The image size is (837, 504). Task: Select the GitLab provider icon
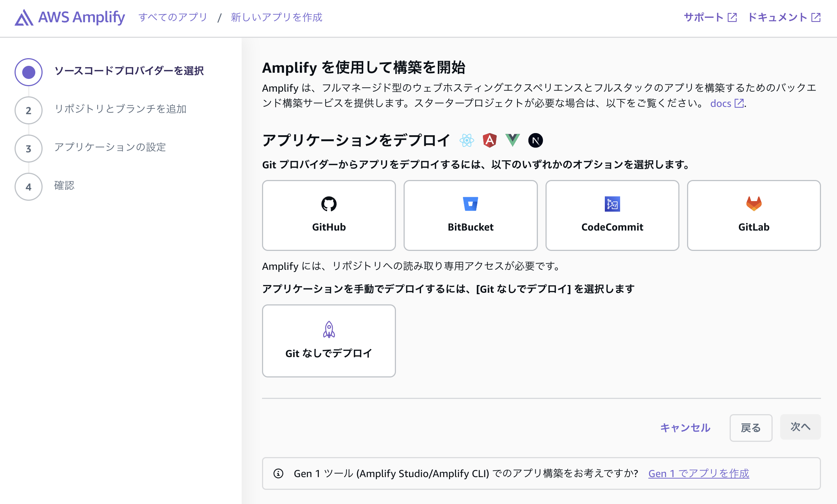click(753, 204)
